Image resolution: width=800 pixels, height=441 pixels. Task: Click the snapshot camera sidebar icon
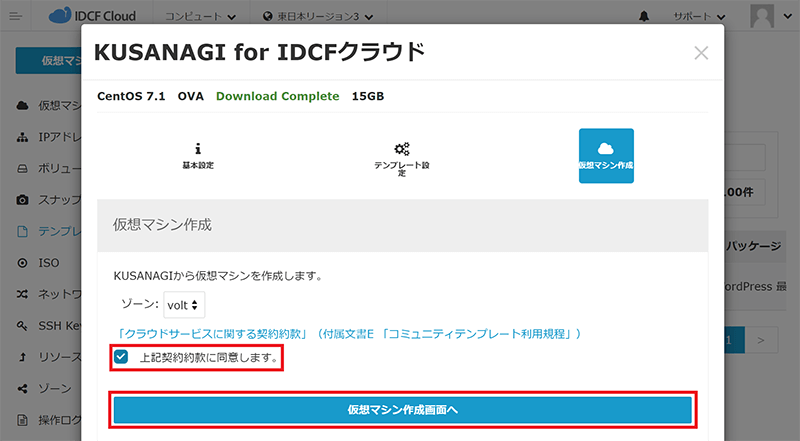pos(22,200)
